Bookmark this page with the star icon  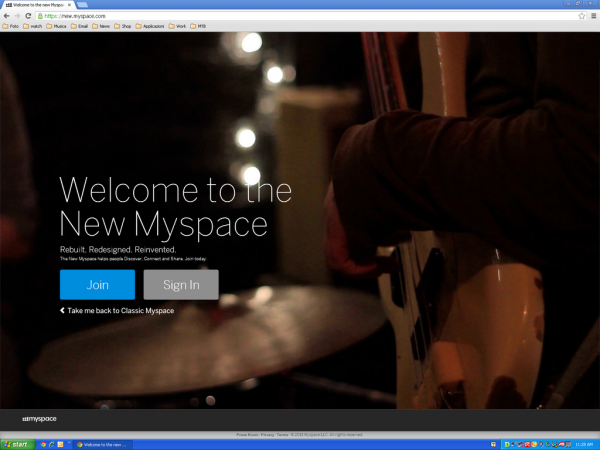point(581,16)
